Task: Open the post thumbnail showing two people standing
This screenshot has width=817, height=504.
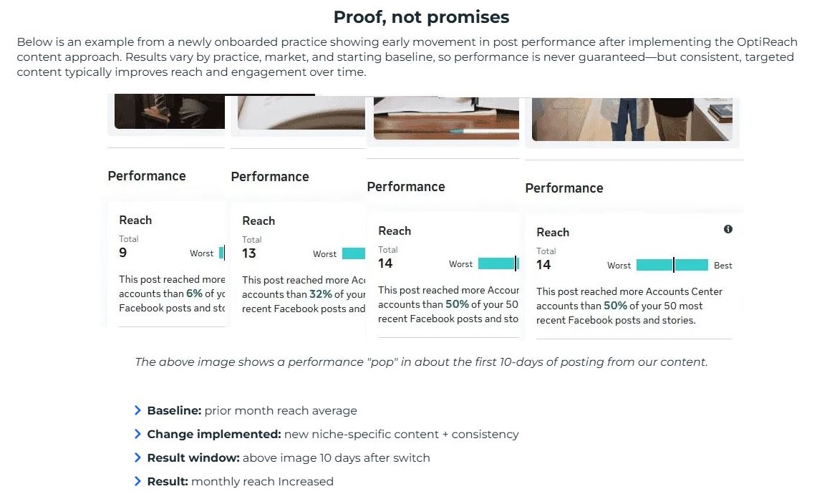Action: (630, 120)
